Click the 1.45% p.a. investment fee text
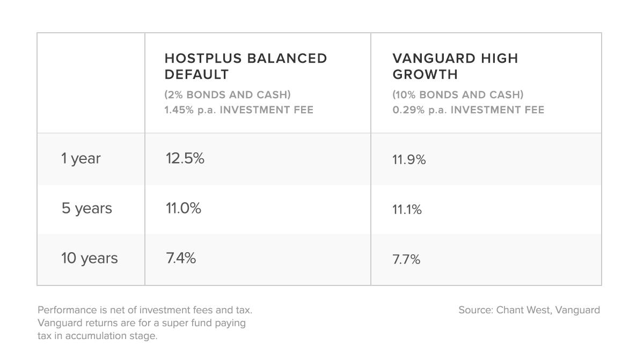This screenshot has width=644, height=360. (239, 110)
